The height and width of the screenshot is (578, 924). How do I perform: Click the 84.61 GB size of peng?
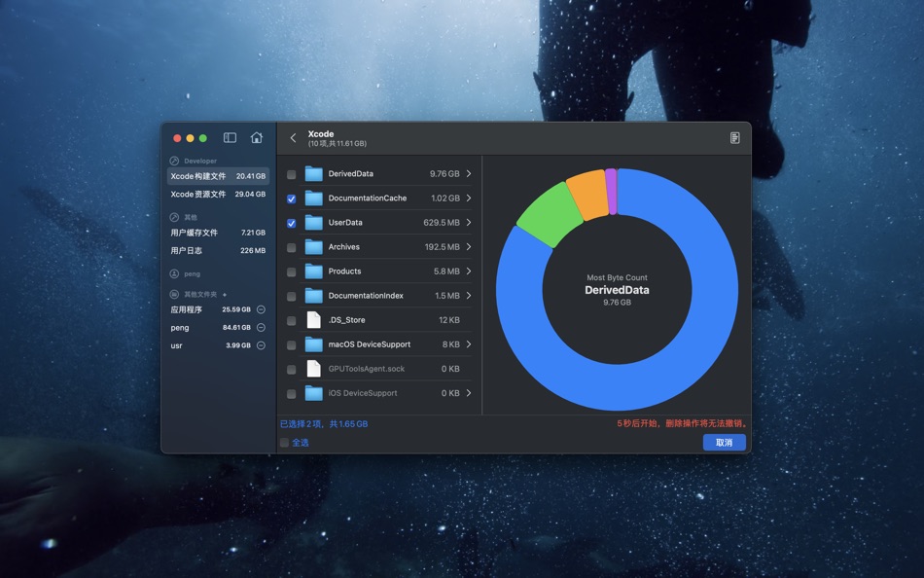[236, 327]
